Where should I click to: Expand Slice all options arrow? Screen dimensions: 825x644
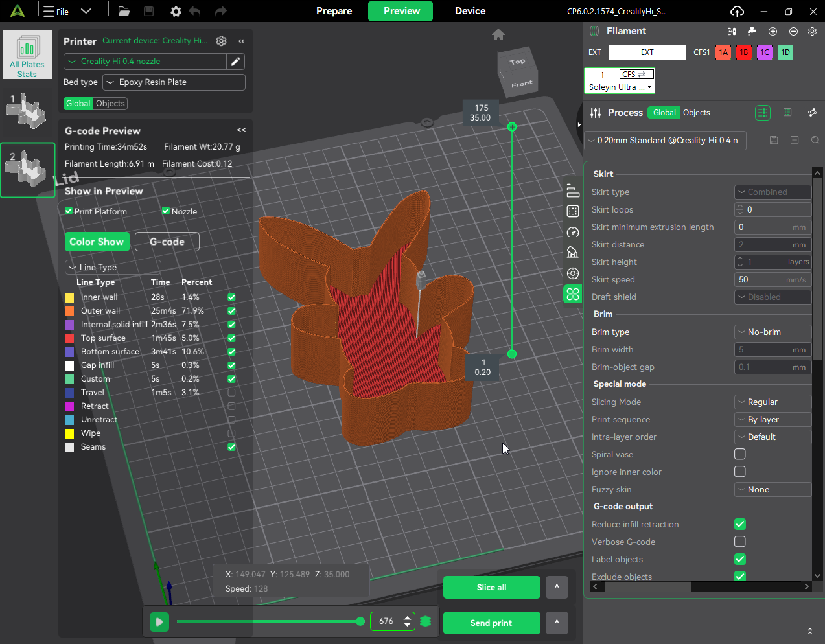[x=557, y=587]
